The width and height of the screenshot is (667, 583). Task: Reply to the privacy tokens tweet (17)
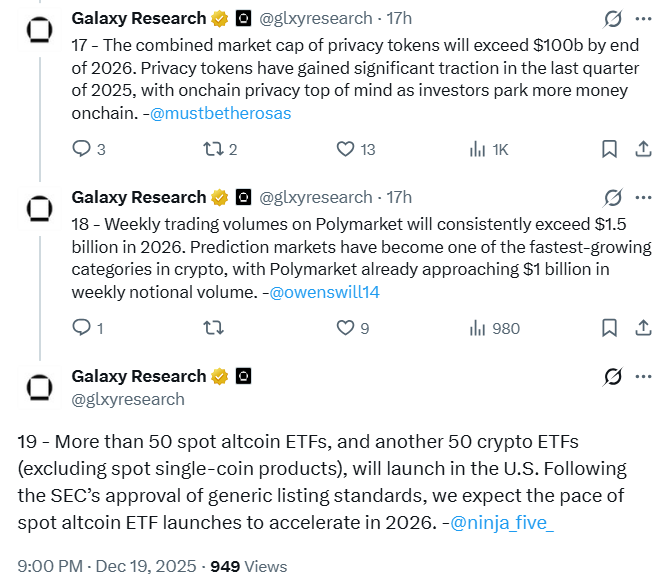click(83, 149)
